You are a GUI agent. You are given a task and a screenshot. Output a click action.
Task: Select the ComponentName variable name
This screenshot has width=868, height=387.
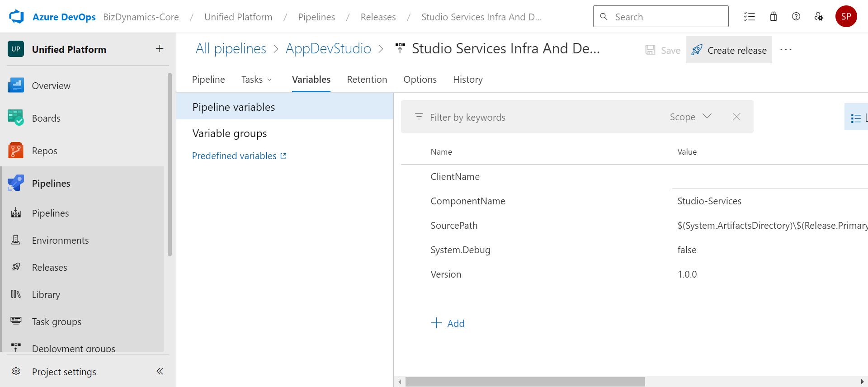468,201
